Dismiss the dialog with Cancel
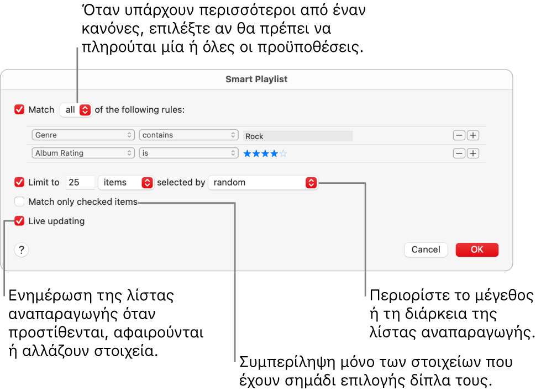 tap(426, 250)
